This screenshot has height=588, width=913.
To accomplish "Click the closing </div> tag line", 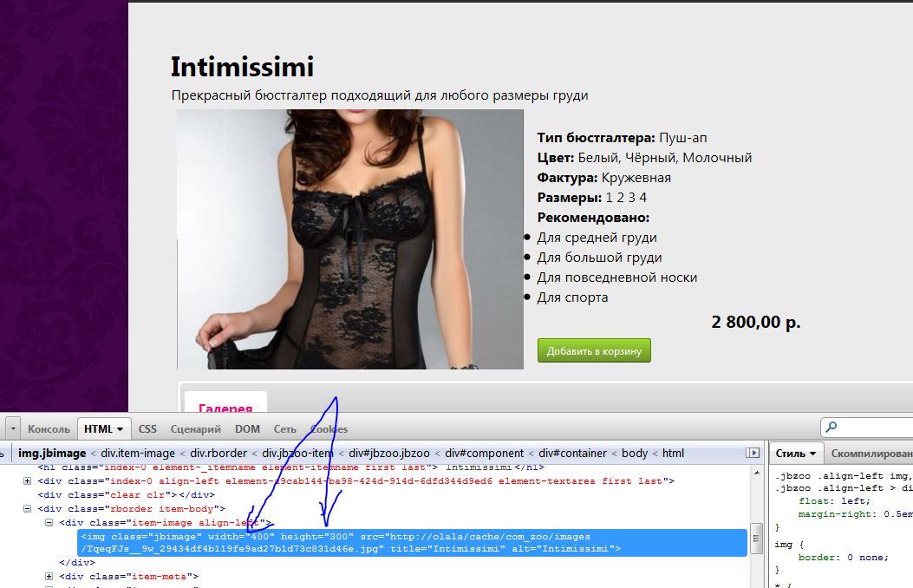I will click(77, 562).
